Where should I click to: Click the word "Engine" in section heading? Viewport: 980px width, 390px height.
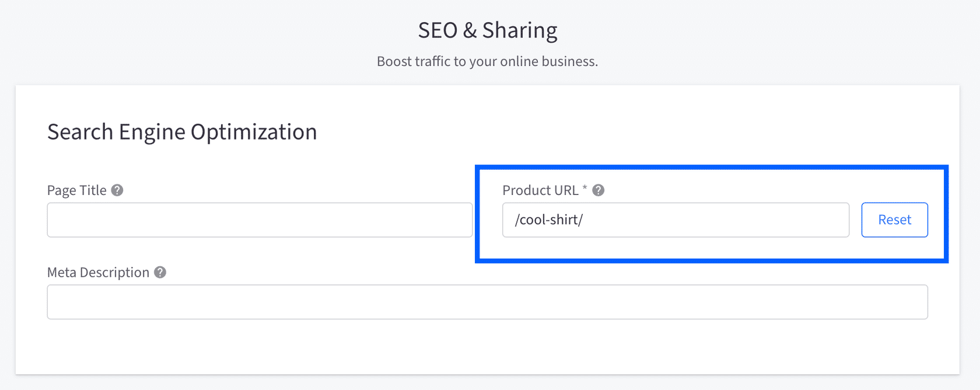click(152, 132)
